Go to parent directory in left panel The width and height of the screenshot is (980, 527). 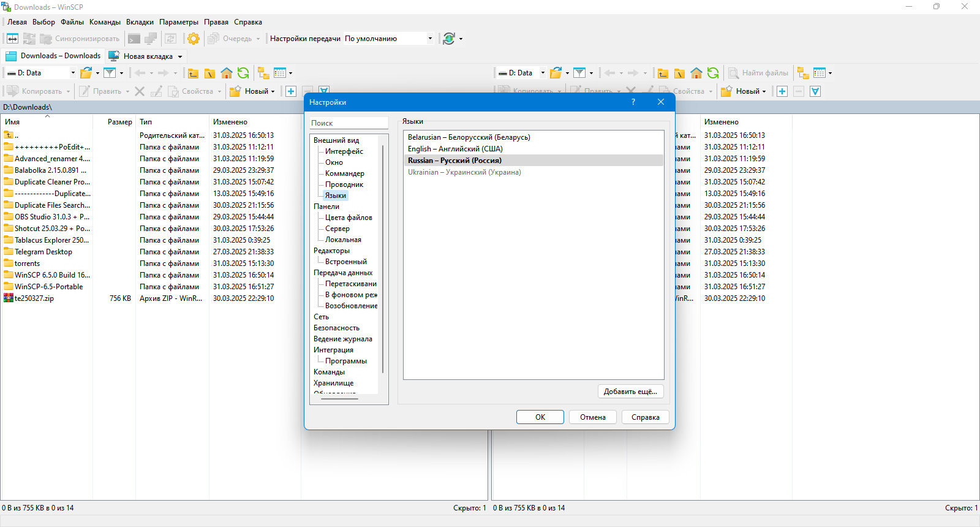pyautogui.click(x=193, y=73)
